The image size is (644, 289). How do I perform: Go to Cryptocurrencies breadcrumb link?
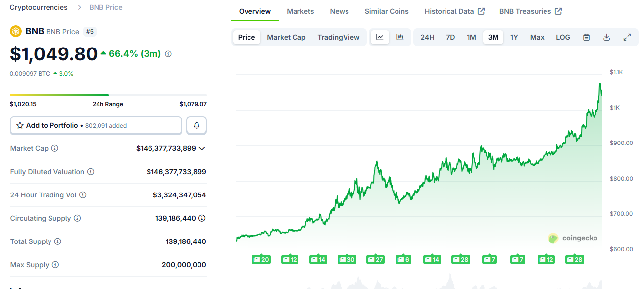tap(39, 7)
